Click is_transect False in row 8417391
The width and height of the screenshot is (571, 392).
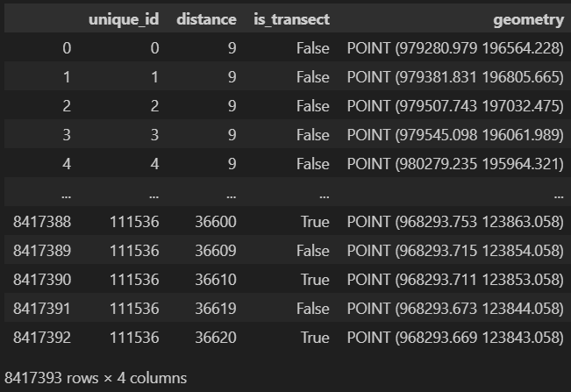(312, 309)
